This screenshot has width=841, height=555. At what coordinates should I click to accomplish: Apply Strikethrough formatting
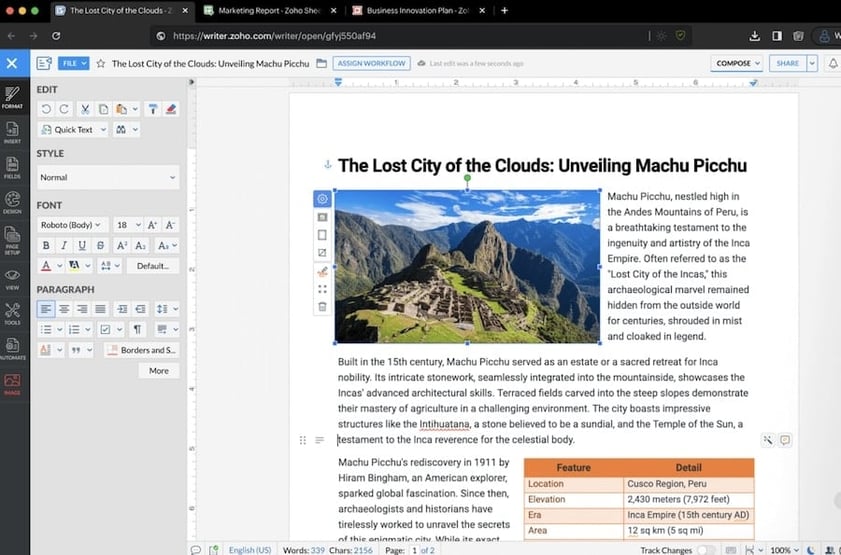point(100,246)
